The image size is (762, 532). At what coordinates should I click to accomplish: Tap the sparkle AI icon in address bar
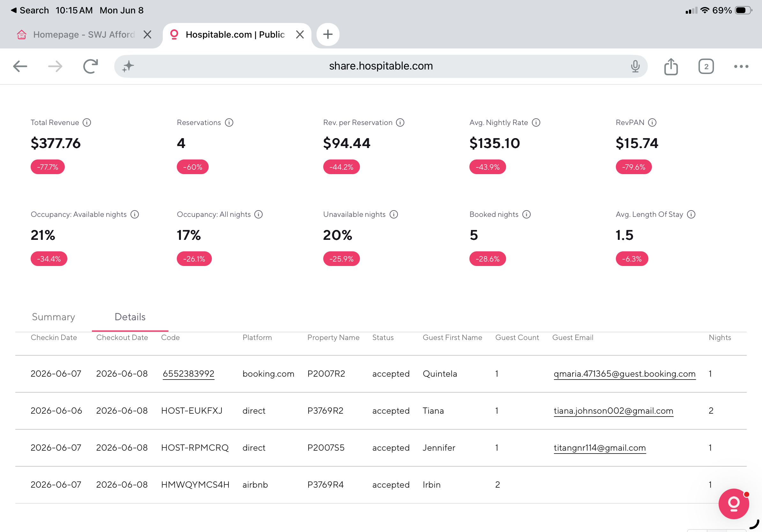(128, 66)
